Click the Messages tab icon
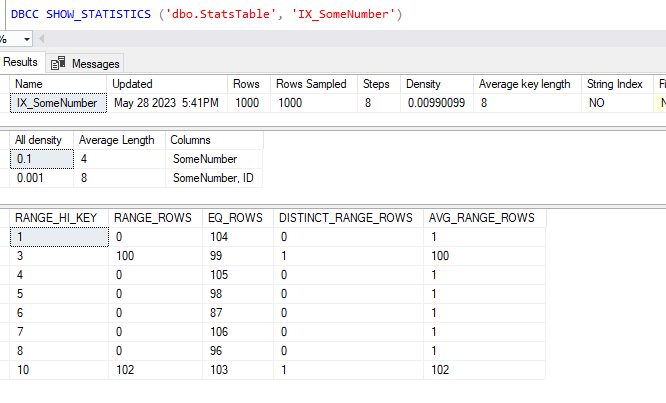 [x=59, y=63]
